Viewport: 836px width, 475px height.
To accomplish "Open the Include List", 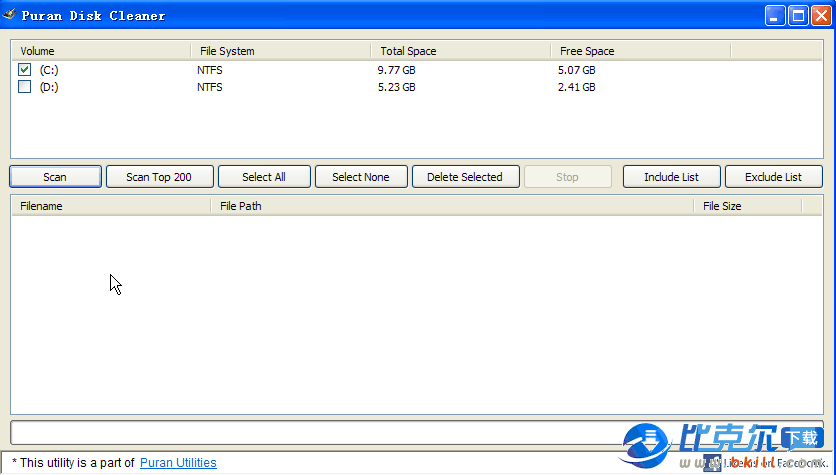I will coord(671,177).
